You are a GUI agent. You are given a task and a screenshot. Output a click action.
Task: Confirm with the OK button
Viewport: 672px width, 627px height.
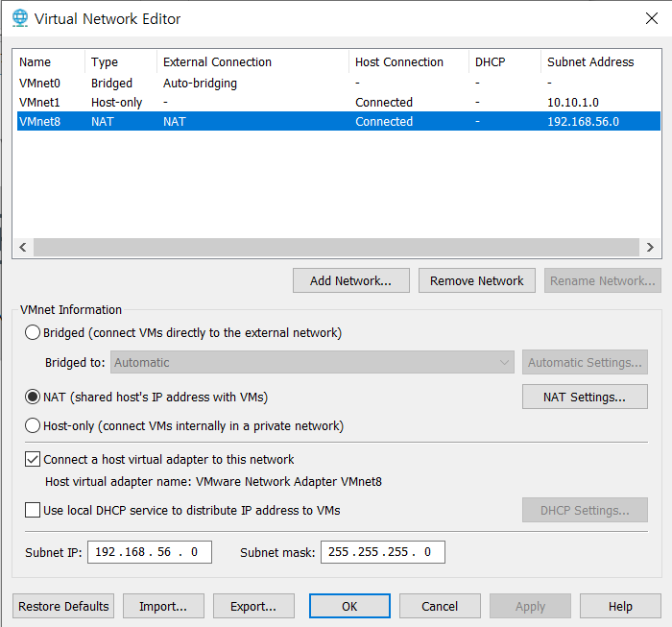(349, 606)
